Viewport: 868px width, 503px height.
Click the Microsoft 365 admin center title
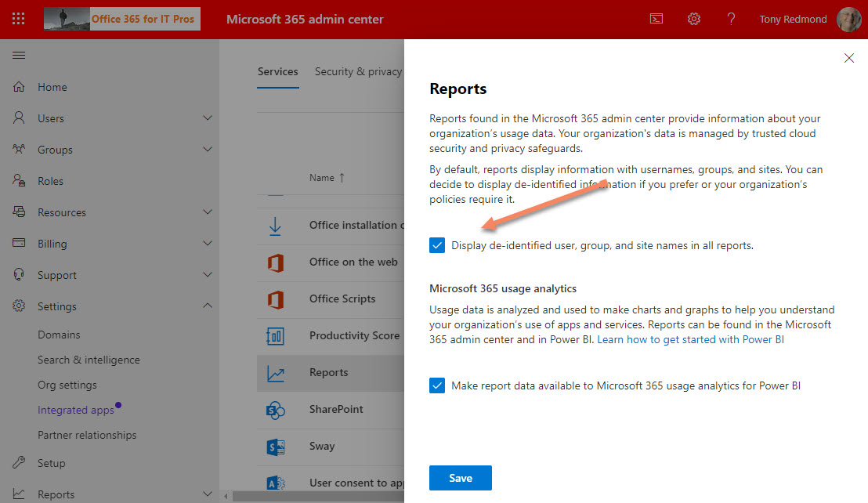click(305, 20)
